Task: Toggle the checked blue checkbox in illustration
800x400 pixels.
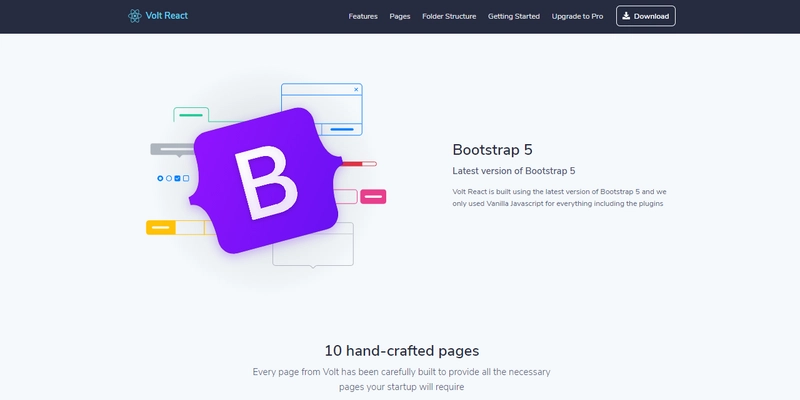Action: (x=178, y=179)
